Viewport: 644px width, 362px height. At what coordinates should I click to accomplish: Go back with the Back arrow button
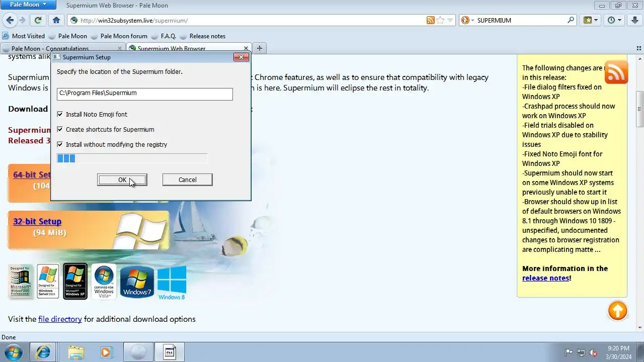pyautogui.click(x=10, y=20)
